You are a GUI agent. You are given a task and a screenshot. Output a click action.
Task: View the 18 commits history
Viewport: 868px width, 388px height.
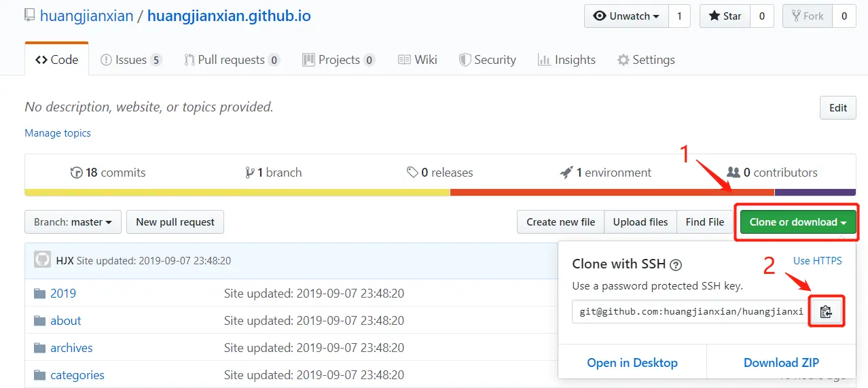pyautogui.click(x=108, y=173)
